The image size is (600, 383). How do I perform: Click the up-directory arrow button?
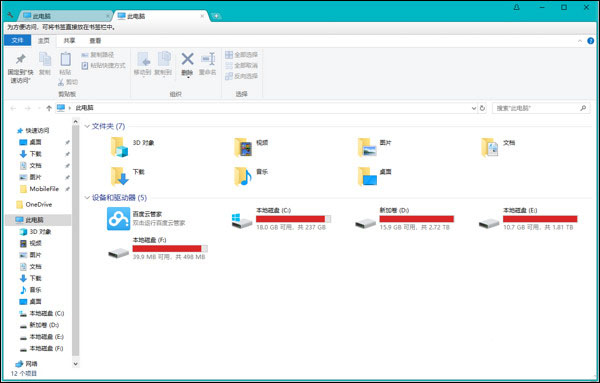point(49,108)
